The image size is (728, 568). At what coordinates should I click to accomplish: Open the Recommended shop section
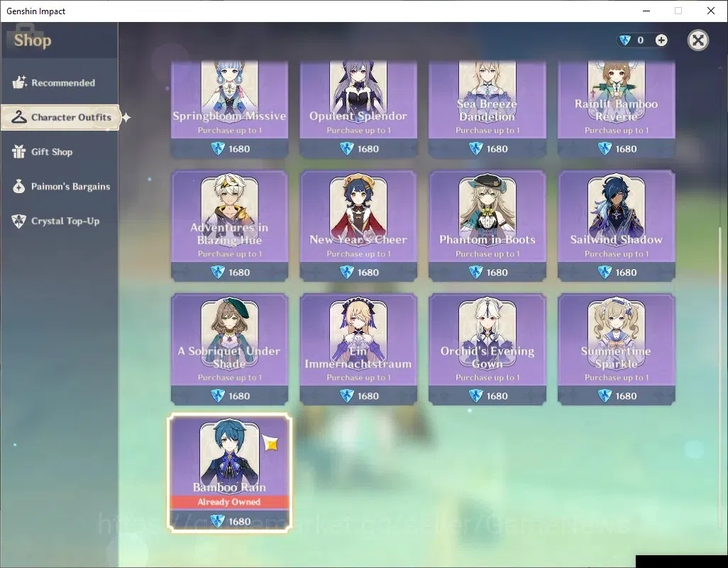(60, 82)
